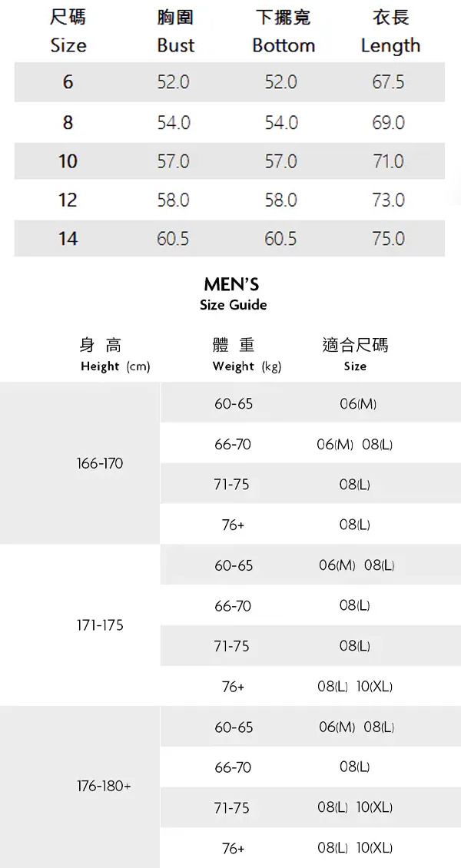Click the MEN'S Size Guide heading
461x868 pixels.
tap(233, 294)
